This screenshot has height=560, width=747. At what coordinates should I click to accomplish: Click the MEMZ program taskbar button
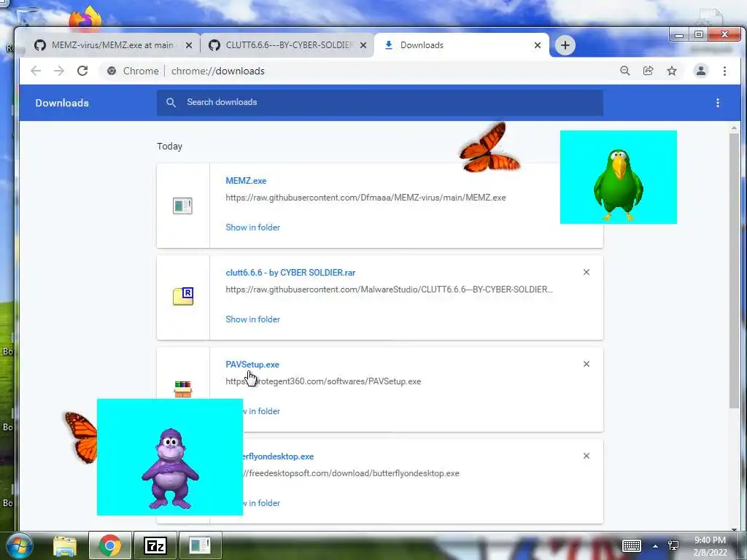point(200,545)
